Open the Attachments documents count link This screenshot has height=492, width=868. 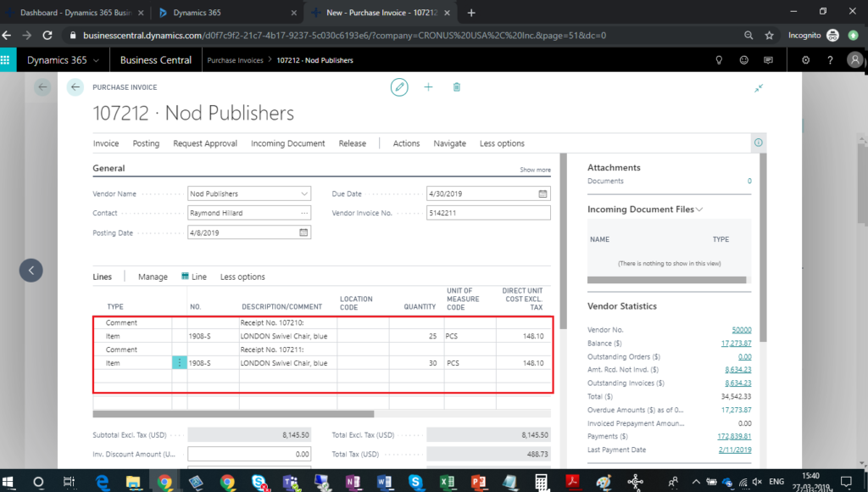749,182
